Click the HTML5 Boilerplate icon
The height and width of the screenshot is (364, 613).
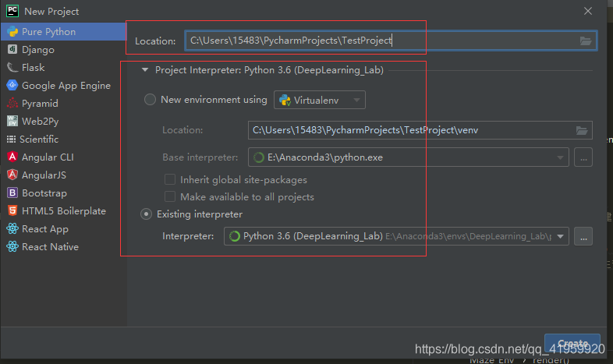12,211
